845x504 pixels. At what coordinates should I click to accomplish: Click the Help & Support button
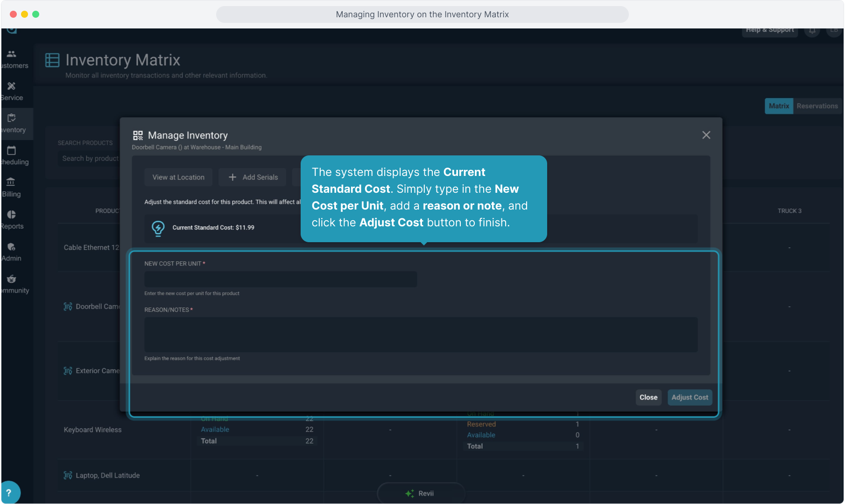coord(769,30)
